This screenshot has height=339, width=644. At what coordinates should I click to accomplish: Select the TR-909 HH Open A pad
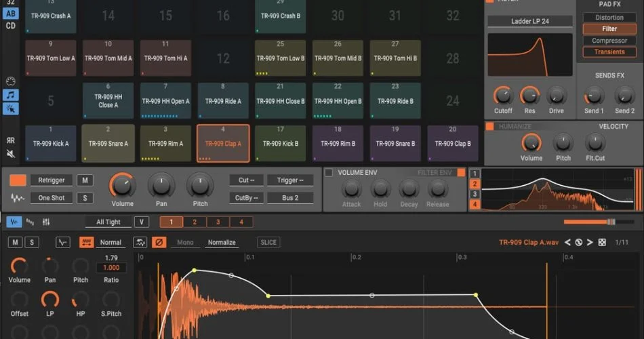(165, 100)
